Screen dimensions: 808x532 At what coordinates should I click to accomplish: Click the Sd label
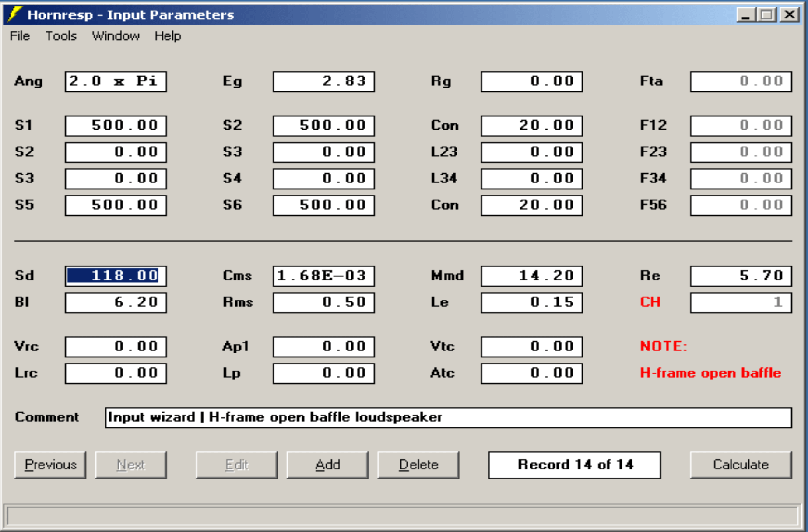point(24,276)
